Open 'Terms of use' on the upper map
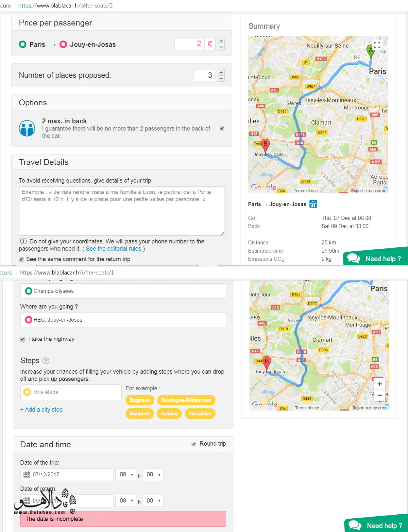The width and height of the screenshot is (408, 532). [x=306, y=191]
